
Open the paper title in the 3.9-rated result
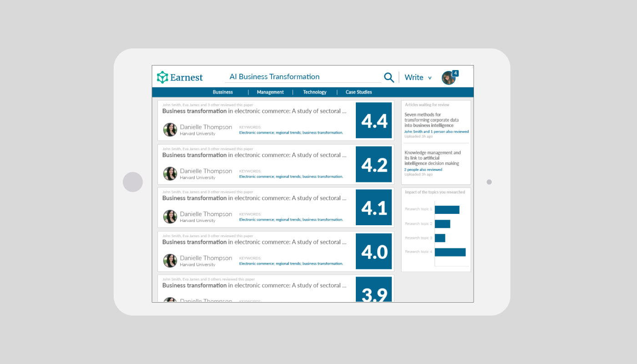(x=254, y=286)
